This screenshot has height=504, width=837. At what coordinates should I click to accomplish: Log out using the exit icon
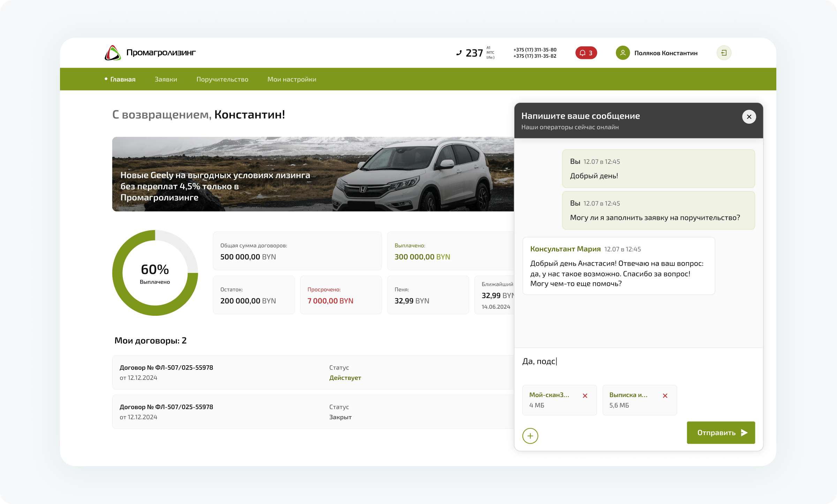[724, 53]
